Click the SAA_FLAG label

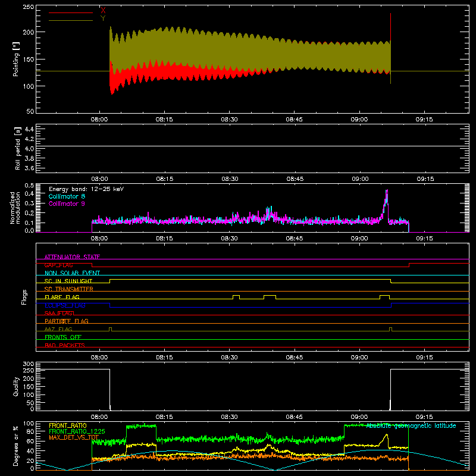click(59, 313)
